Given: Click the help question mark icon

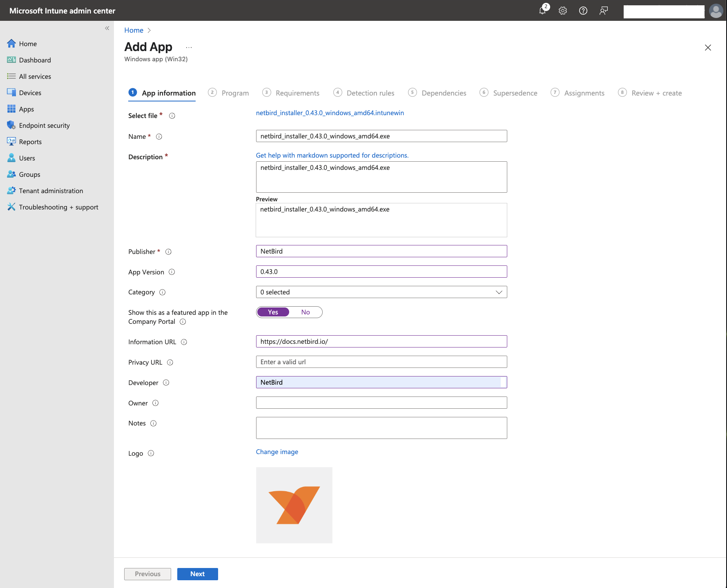Looking at the screenshot, I should 583,11.
